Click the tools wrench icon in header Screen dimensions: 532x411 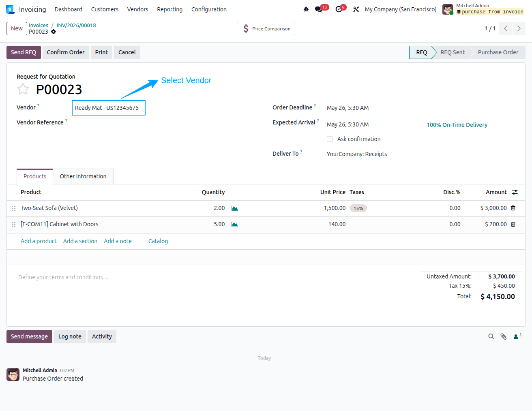click(x=356, y=9)
